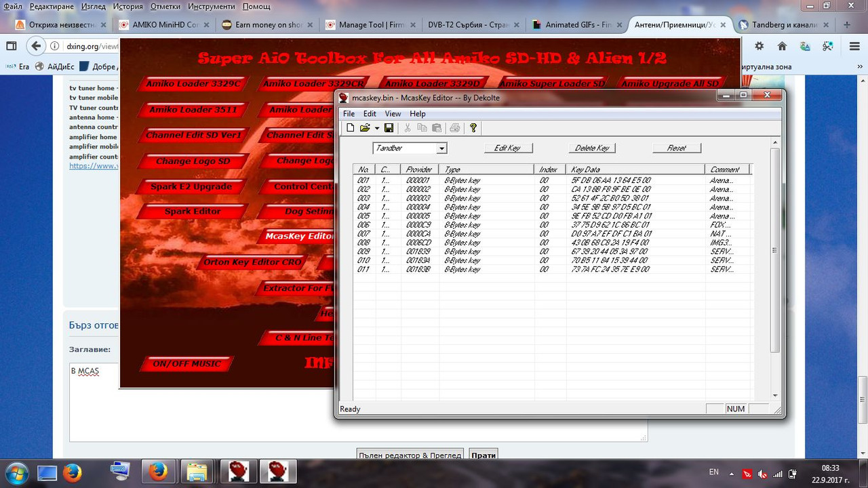This screenshot has height=488, width=868.
Task: Click the Key Data column header
Action: tap(635, 169)
